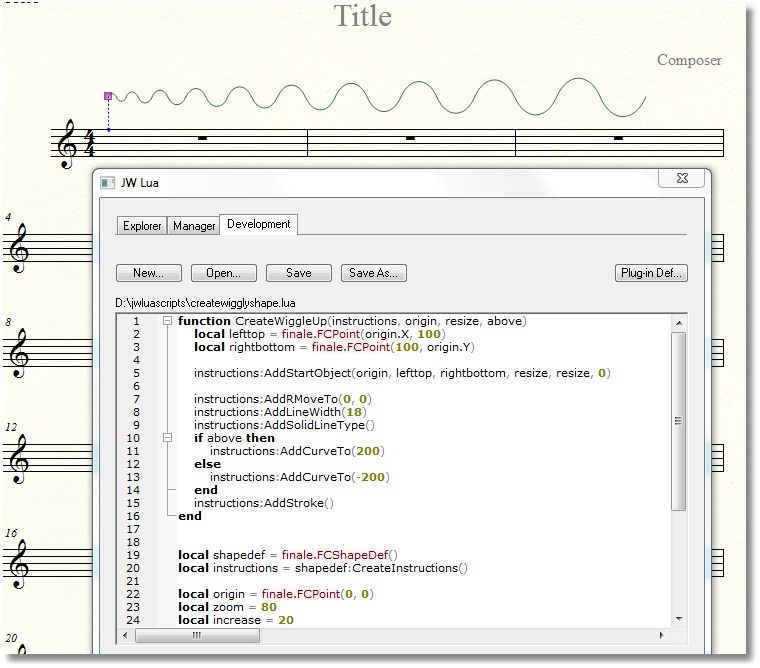Click the Open... button

tap(224, 273)
